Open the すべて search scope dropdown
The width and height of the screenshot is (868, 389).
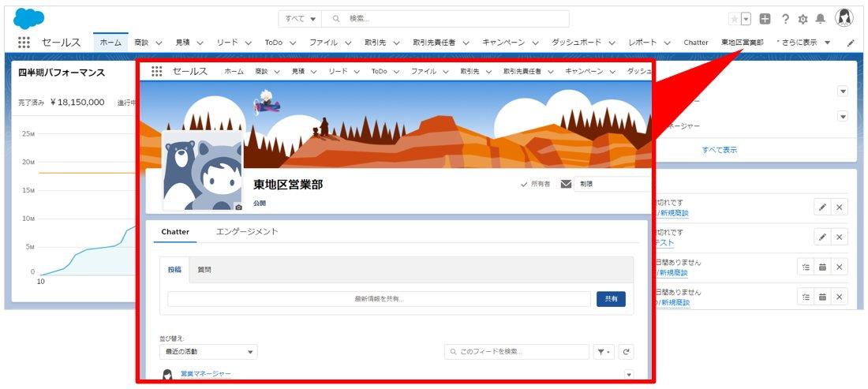300,19
